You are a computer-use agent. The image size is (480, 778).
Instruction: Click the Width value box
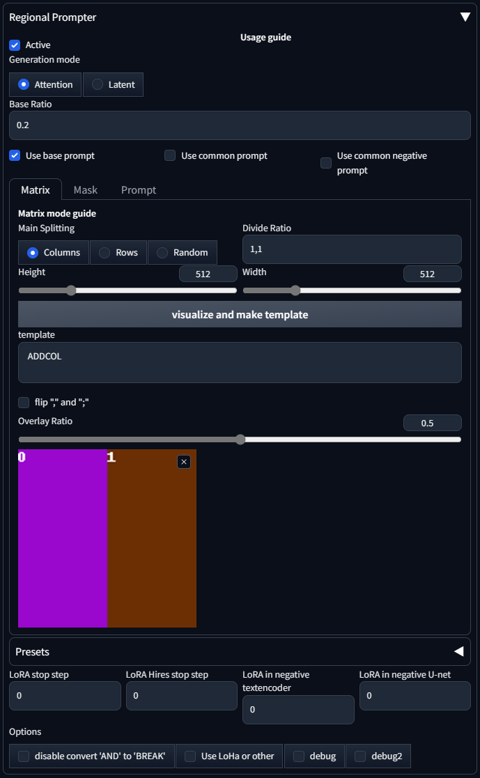(432, 274)
